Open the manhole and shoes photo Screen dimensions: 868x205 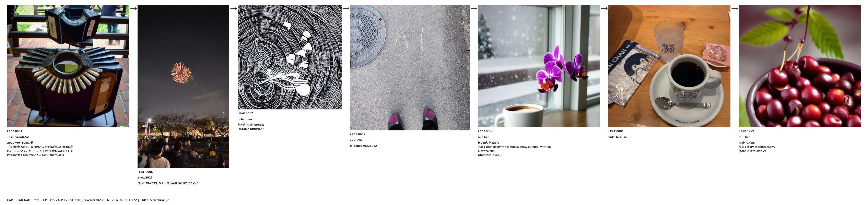[x=410, y=67]
